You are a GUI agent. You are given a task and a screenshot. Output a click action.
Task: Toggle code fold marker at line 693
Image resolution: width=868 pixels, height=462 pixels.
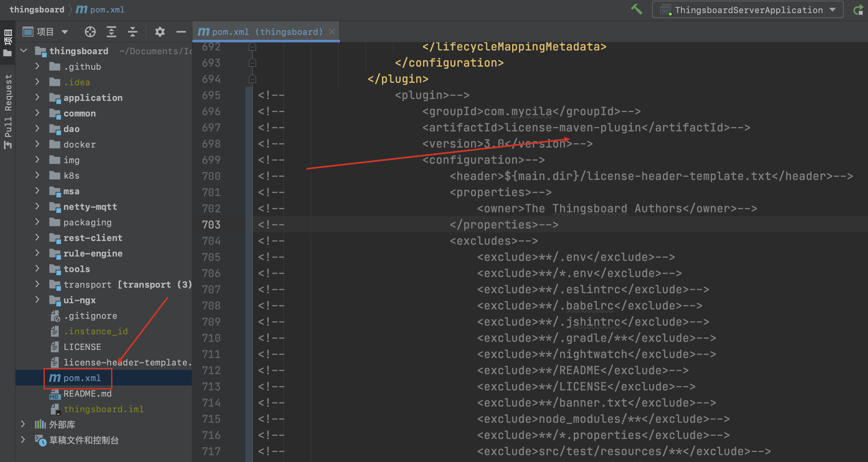click(x=252, y=63)
